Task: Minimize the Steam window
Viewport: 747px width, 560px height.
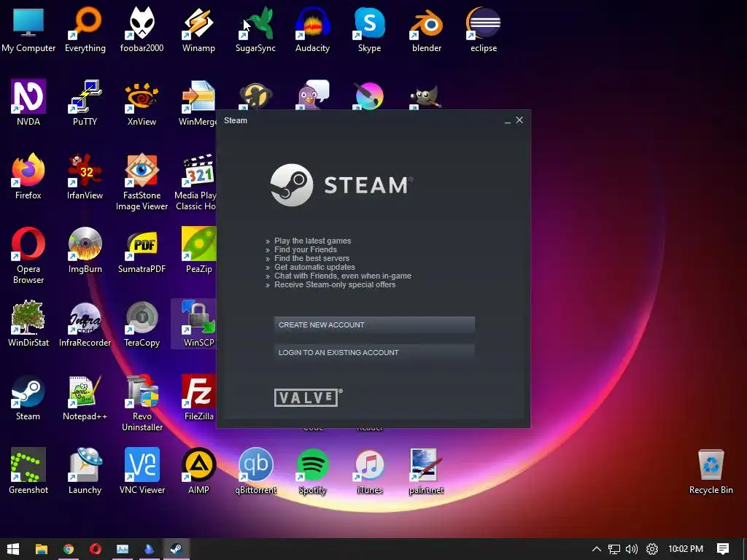Action: (x=508, y=121)
